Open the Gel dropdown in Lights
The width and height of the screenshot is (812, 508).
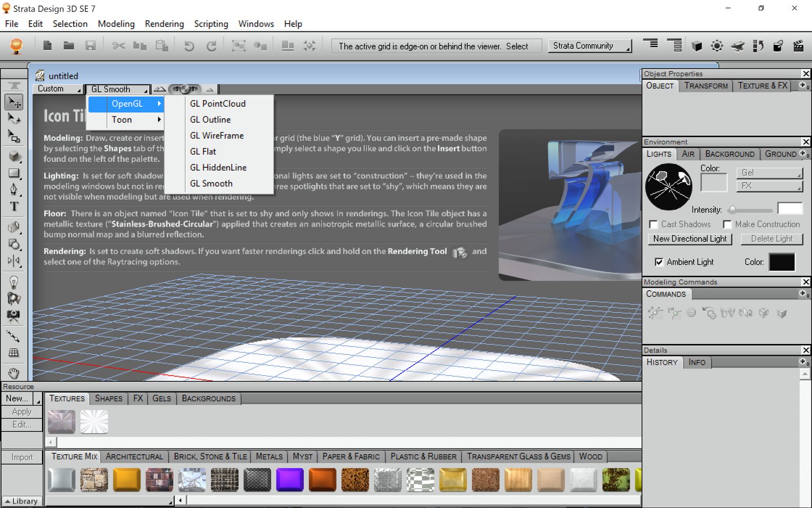tap(769, 173)
